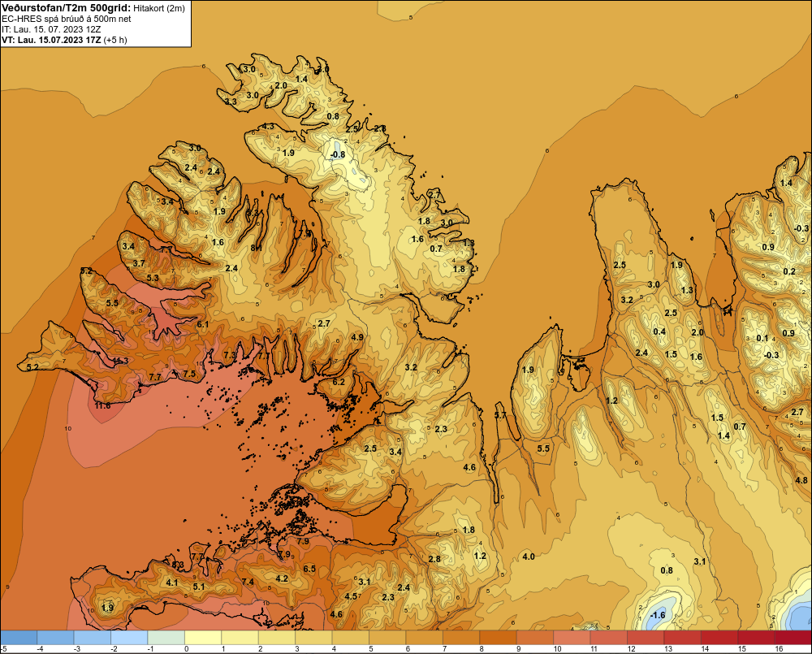Click the legend tick label "0"
This screenshot has height=654, width=812.
pos(187,649)
